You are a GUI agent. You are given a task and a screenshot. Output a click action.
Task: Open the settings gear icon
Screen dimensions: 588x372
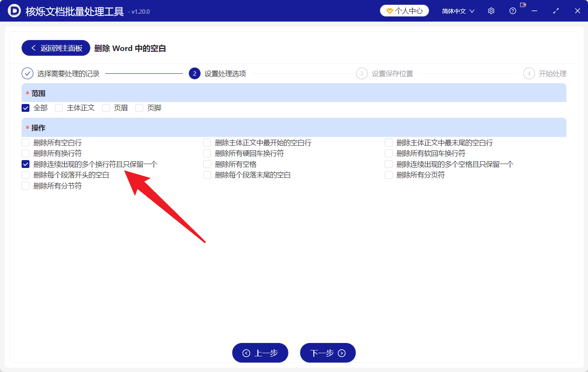coord(491,11)
